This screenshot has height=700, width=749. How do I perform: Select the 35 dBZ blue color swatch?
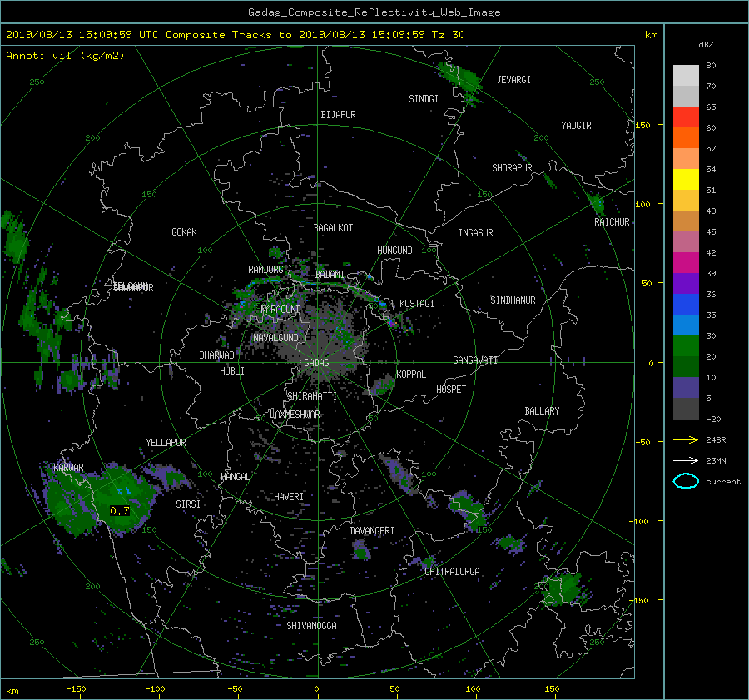[x=686, y=304]
